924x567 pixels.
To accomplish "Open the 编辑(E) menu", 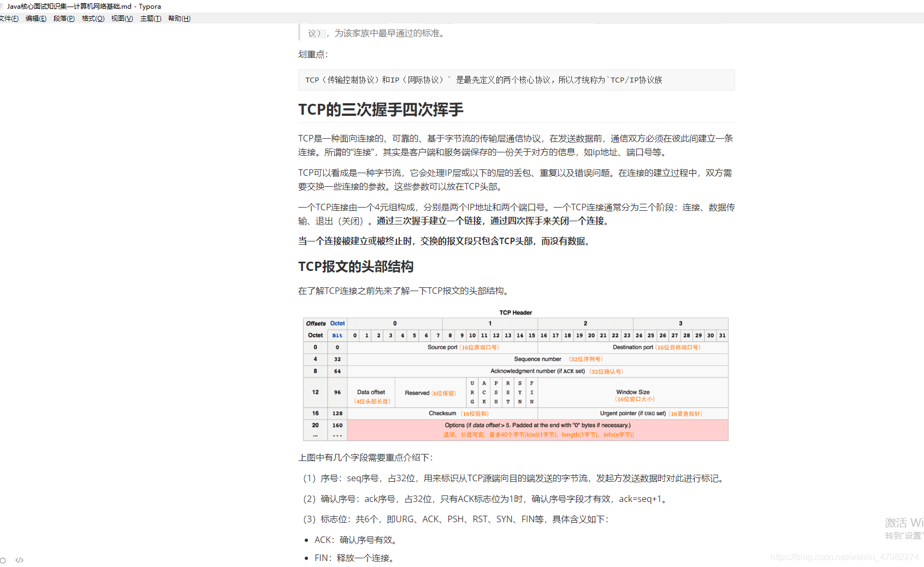I will click(36, 19).
